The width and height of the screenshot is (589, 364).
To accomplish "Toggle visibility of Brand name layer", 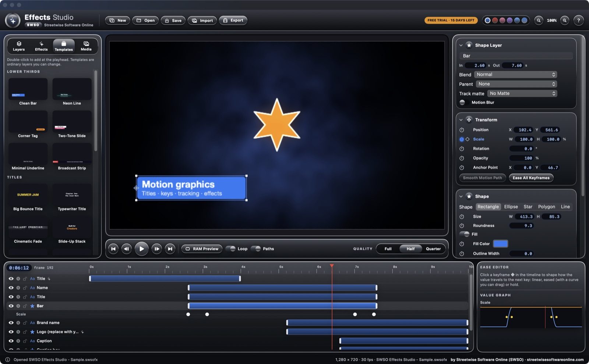I will tap(11, 323).
